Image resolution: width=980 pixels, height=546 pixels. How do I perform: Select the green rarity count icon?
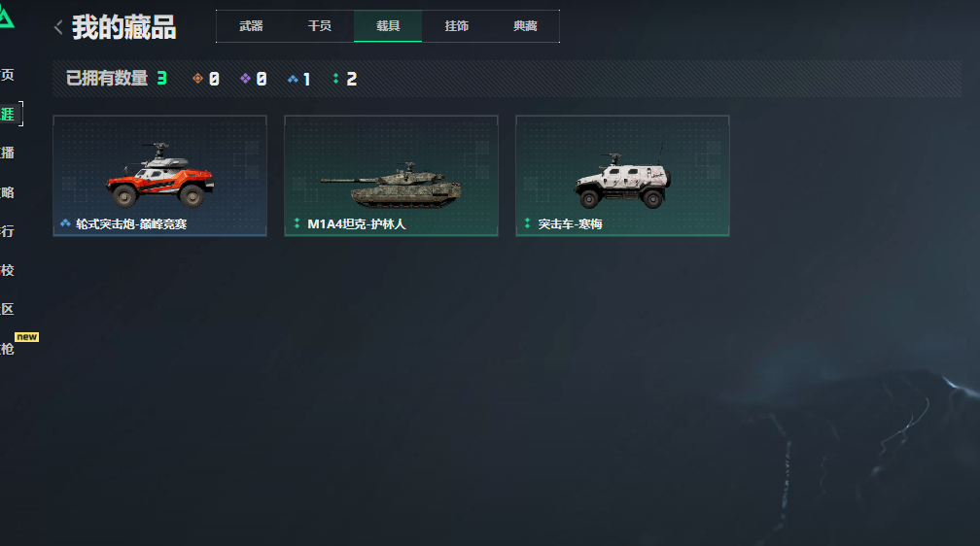[336, 78]
